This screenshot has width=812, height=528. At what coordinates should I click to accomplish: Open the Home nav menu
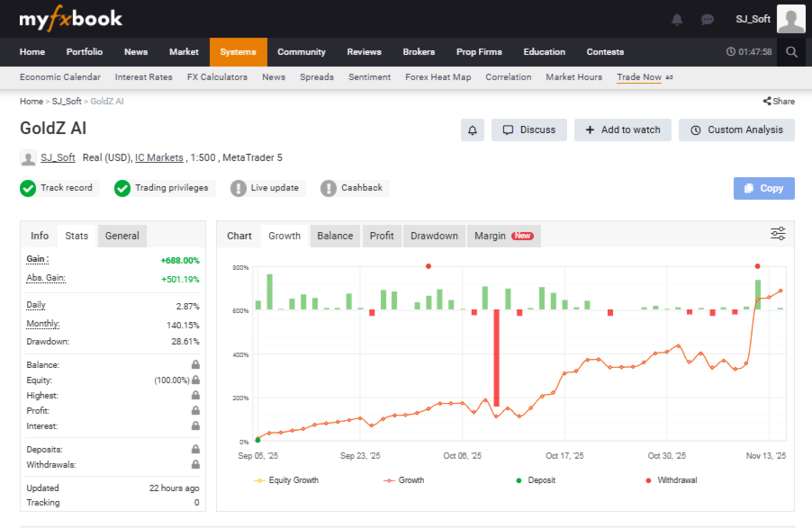(x=32, y=52)
